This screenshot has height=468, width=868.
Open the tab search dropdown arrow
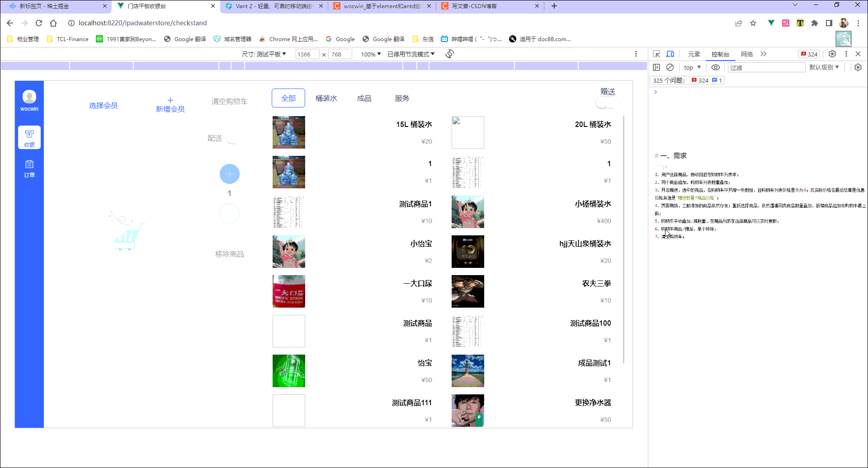(x=795, y=5)
